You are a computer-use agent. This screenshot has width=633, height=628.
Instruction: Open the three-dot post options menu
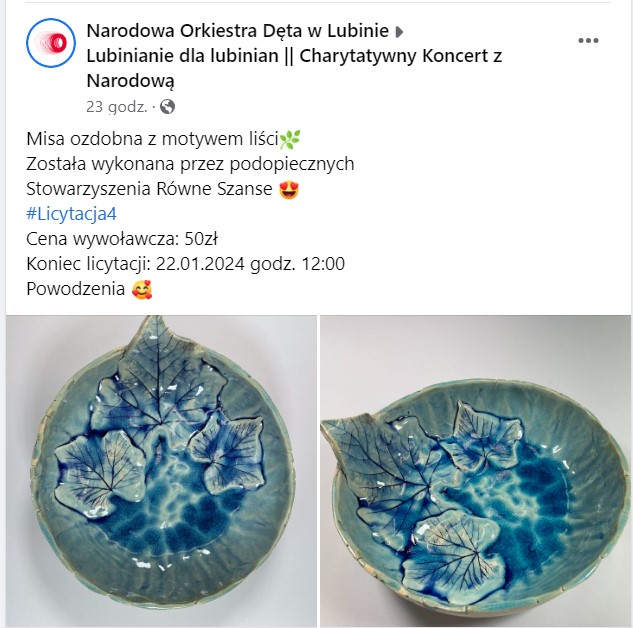(x=588, y=40)
